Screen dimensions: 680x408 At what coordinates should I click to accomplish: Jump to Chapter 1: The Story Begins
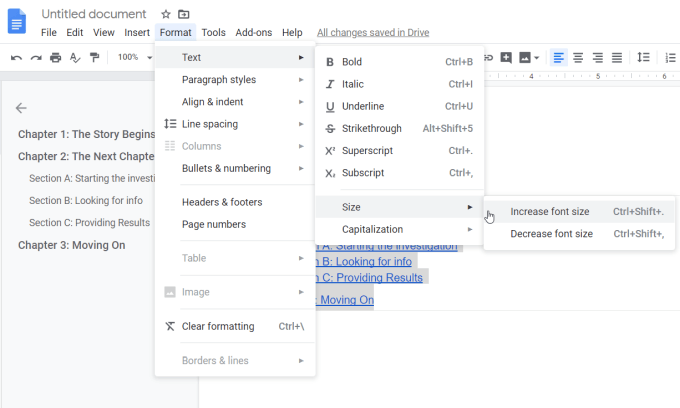pyautogui.click(x=86, y=134)
